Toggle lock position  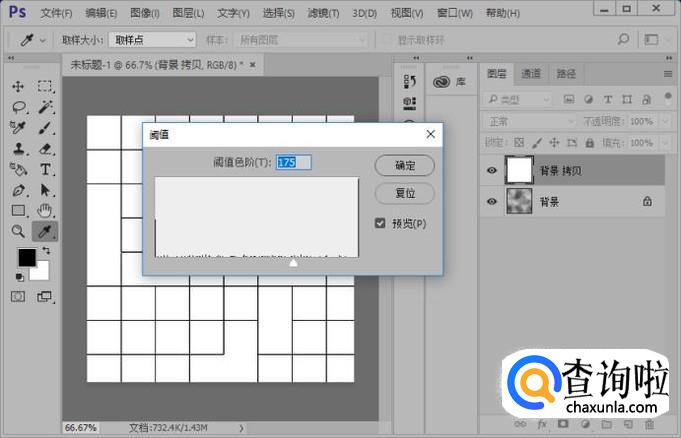click(554, 143)
